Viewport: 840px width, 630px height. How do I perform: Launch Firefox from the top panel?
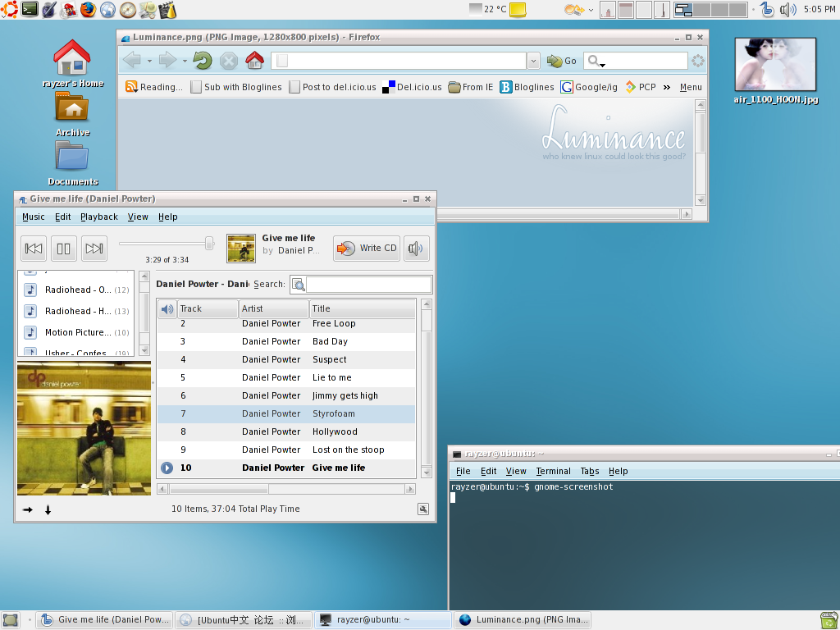[89, 9]
